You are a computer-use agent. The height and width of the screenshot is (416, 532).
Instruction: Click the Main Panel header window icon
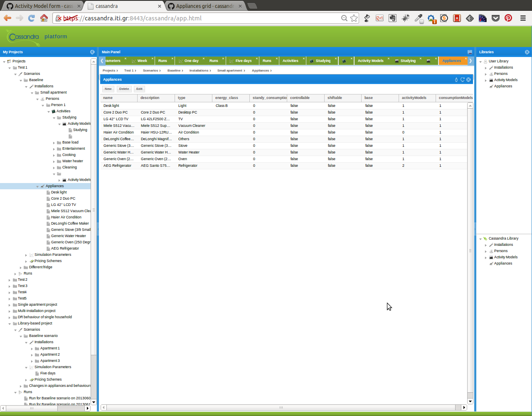tap(470, 52)
